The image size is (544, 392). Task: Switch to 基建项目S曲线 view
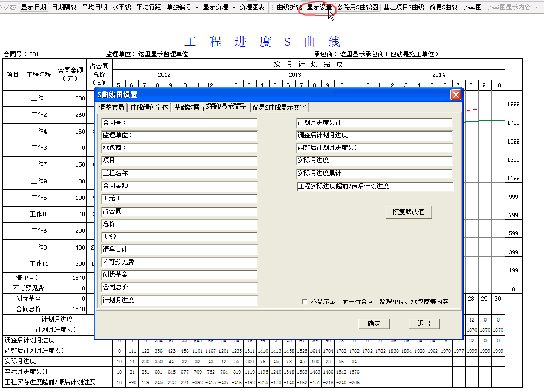click(x=403, y=7)
